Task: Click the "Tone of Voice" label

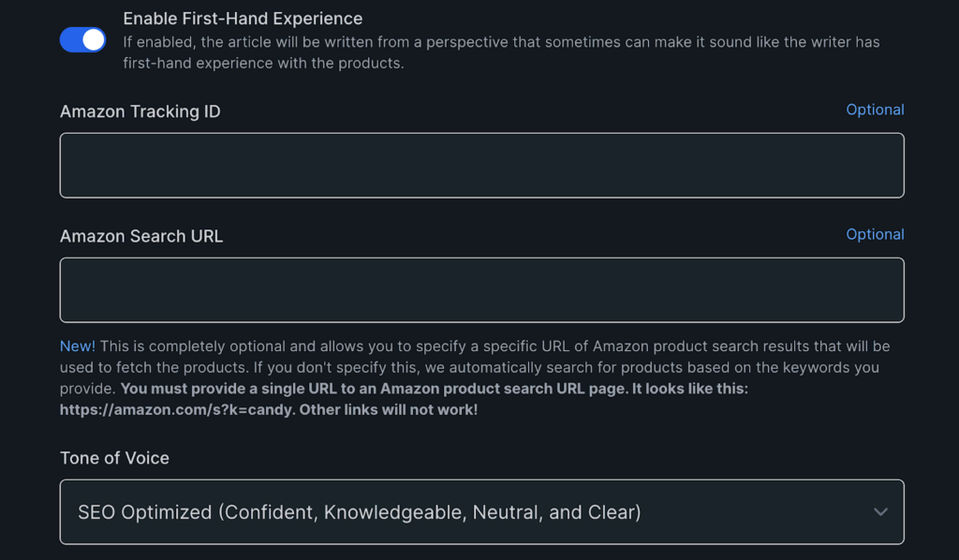Action: [114, 458]
